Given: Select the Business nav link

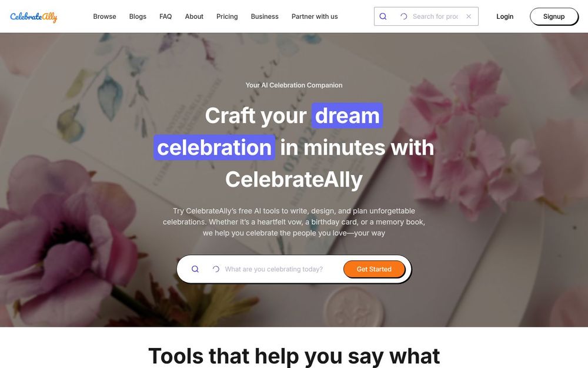Looking at the screenshot, I should pos(265,16).
